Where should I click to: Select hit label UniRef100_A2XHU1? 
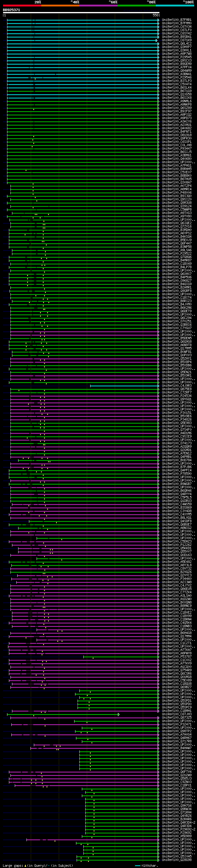click(176, 125)
